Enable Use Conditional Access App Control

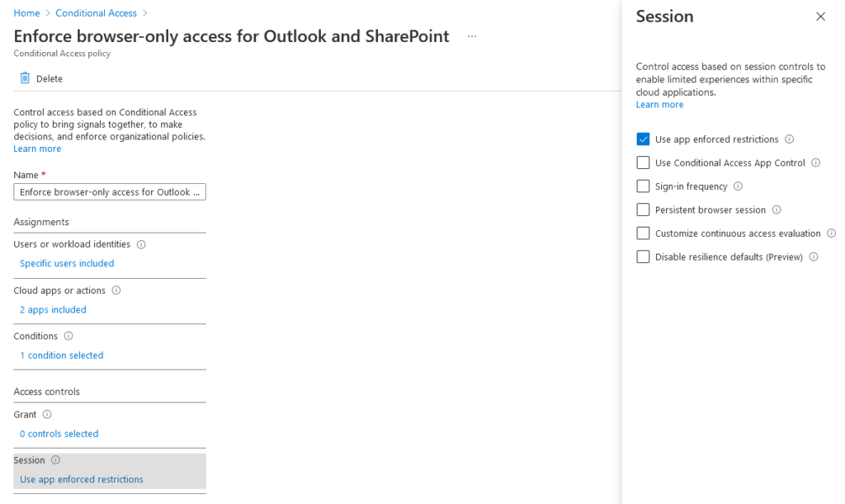(x=643, y=163)
